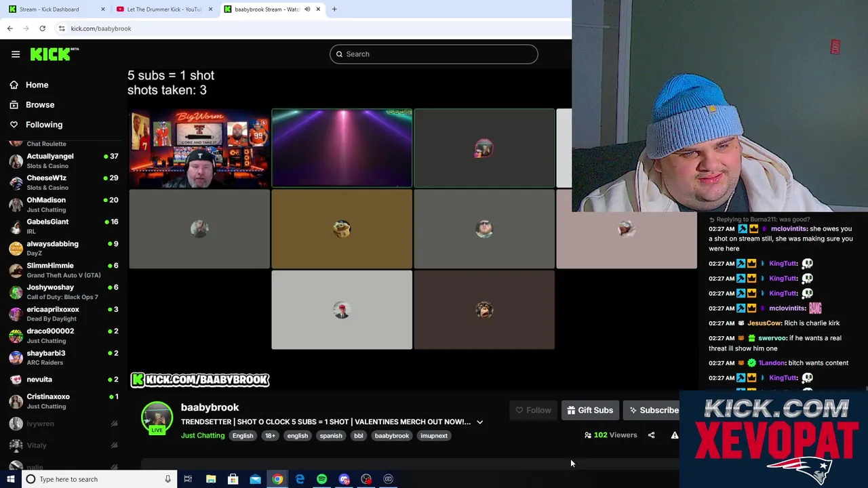Image resolution: width=868 pixels, height=488 pixels.
Task: Reload the page
Action: coord(42,28)
